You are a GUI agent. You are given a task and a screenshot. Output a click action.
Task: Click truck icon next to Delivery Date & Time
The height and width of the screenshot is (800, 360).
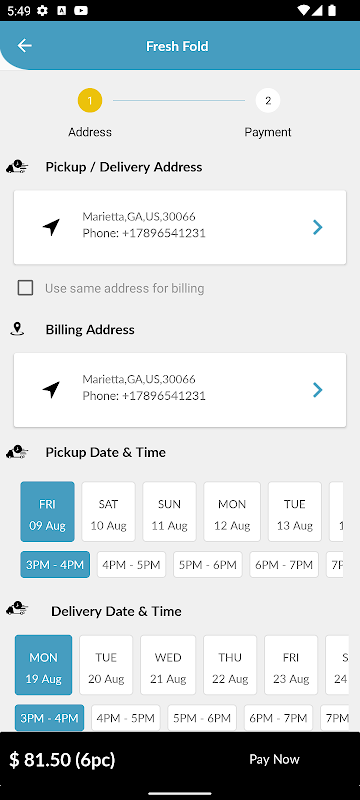(x=17, y=609)
